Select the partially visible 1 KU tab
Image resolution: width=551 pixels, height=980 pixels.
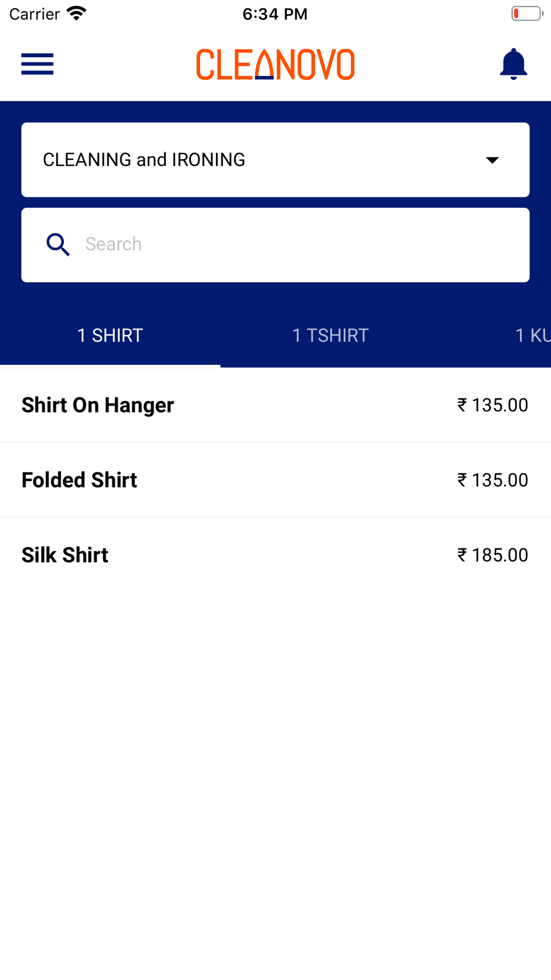click(x=532, y=335)
